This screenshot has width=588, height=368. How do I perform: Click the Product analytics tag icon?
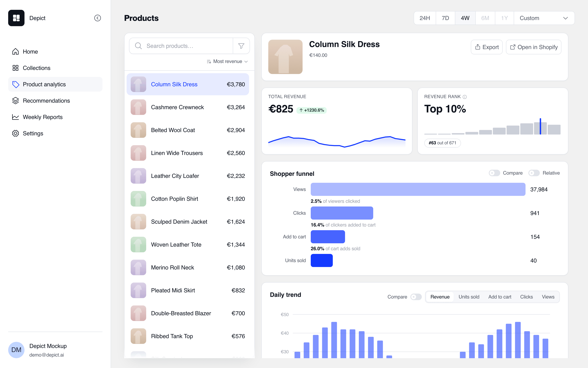tap(16, 84)
